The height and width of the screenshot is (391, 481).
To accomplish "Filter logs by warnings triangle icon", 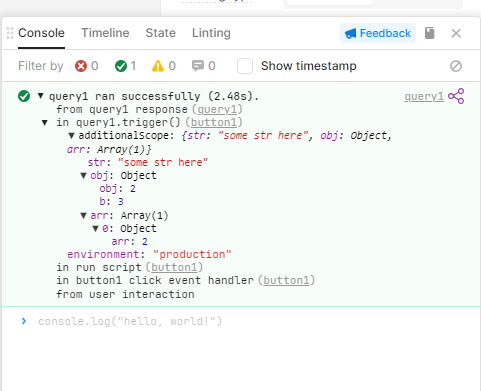I will tap(158, 66).
